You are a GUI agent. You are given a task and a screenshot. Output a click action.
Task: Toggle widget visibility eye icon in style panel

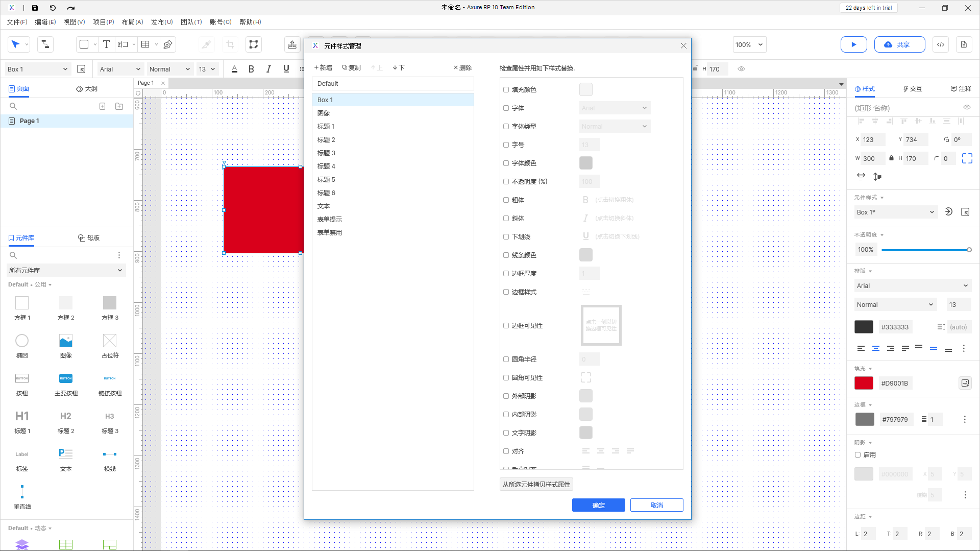[967, 107]
